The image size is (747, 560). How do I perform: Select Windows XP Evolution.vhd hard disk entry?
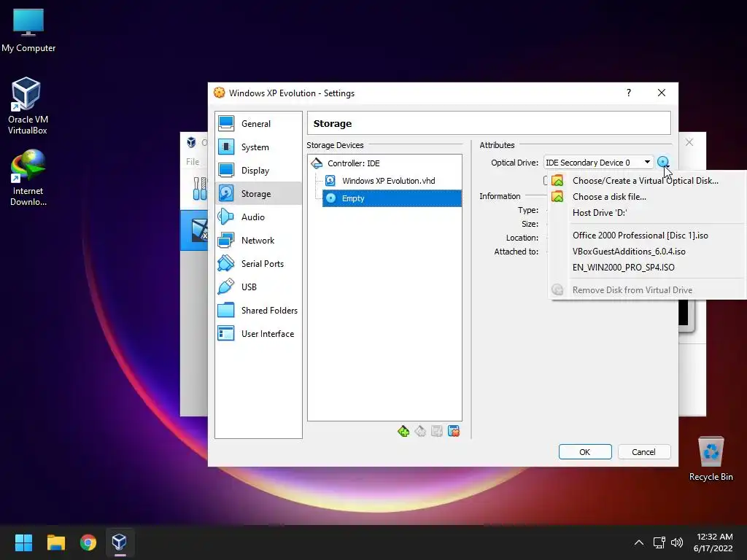pyautogui.click(x=388, y=181)
